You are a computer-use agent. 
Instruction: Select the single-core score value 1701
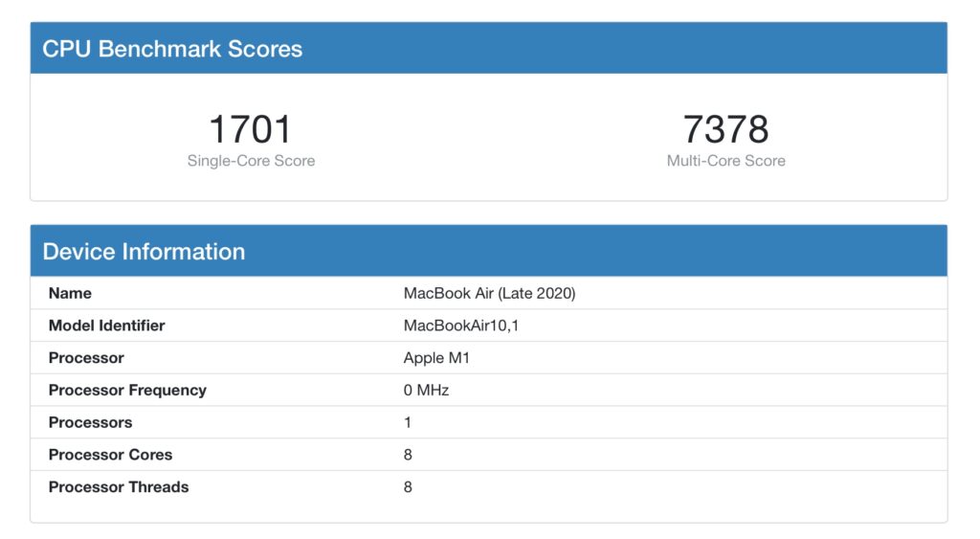pos(251,129)
